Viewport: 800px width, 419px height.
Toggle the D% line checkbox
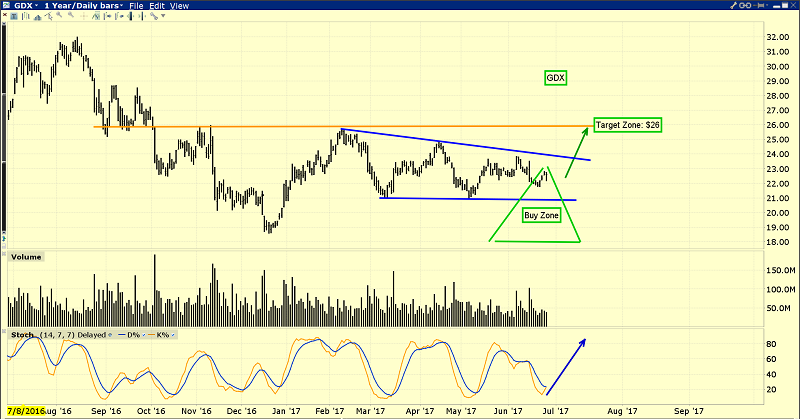tap(144, 335)
